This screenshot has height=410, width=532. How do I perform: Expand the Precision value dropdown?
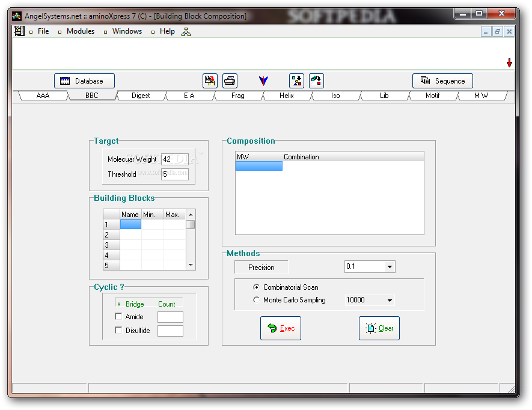(390, 267)
